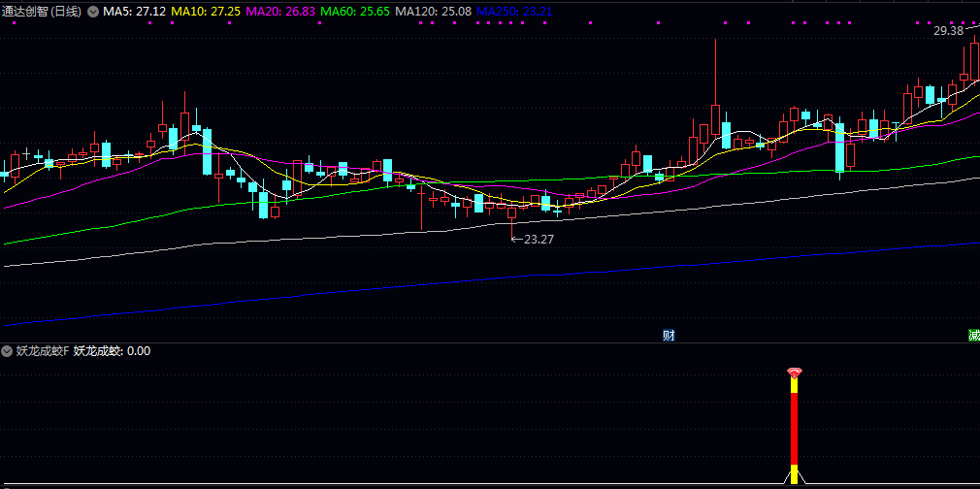Click the green 减 marker
980x489 pixels.
[974, 335]
